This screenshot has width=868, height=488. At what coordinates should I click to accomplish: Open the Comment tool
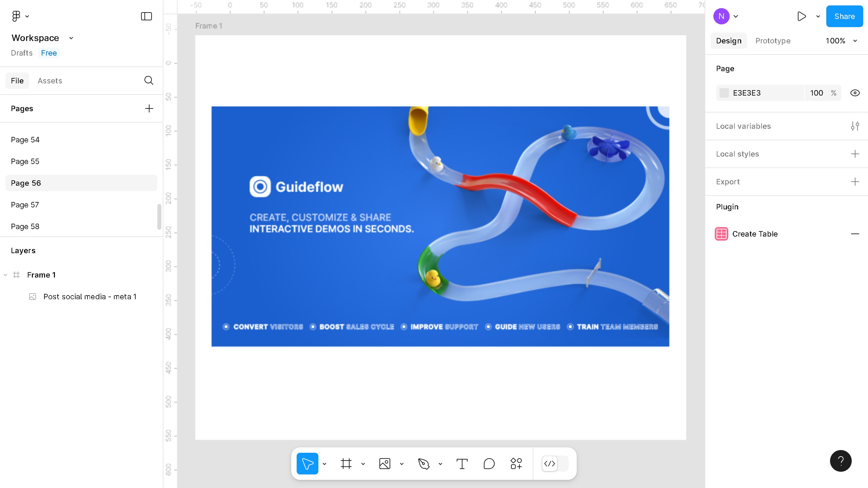[489, 464]
